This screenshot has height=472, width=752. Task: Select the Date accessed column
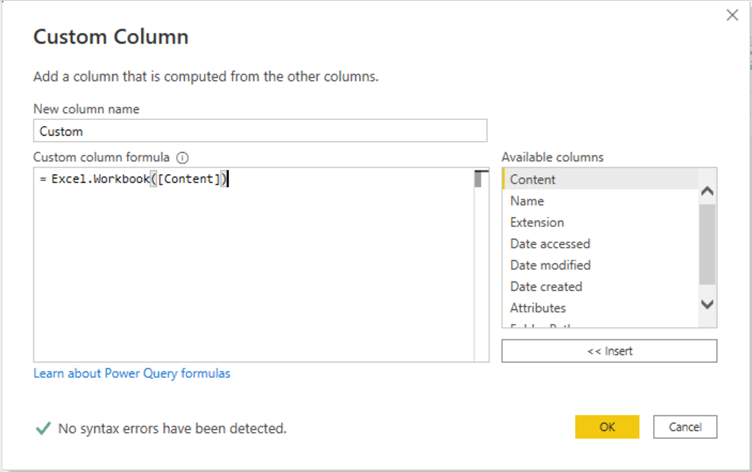550,244
